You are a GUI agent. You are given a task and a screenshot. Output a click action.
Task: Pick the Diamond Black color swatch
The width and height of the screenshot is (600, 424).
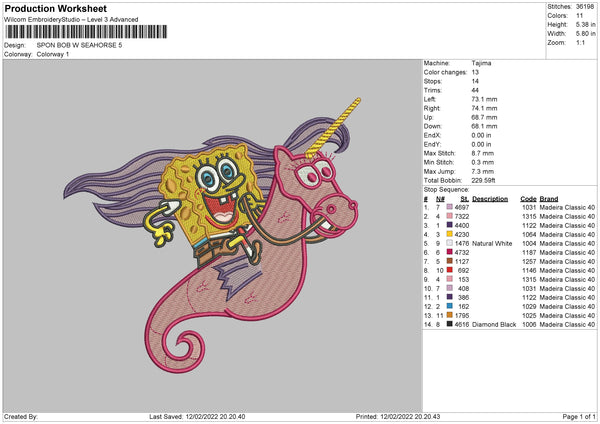(x=449, y=325)
